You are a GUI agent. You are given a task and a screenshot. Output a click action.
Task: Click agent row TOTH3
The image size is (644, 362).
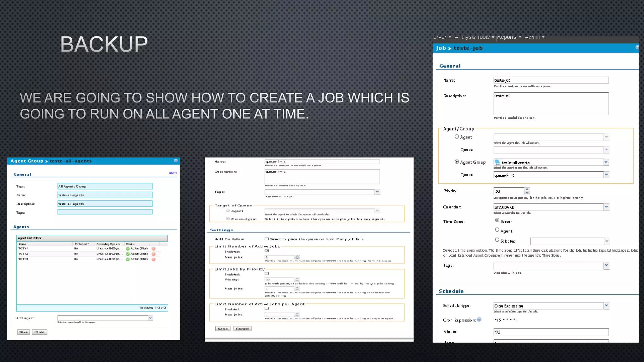(88, 259)
